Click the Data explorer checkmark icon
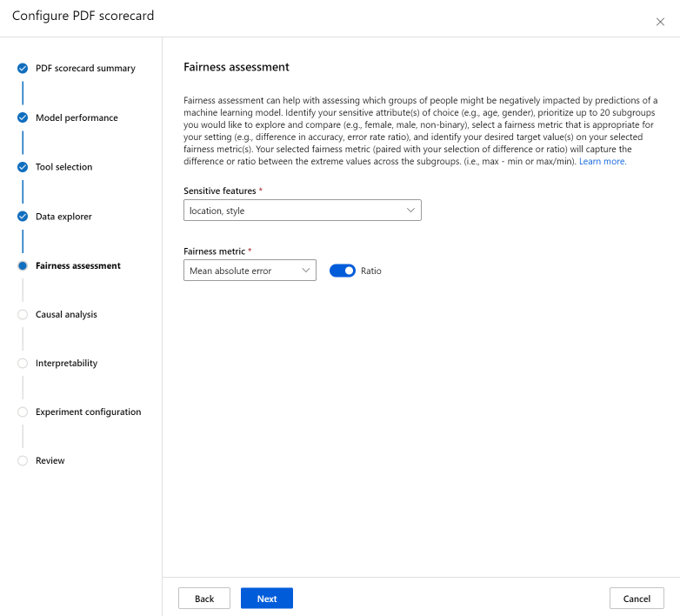This screenshot has height=616, width=680. [x=23, y=217]
